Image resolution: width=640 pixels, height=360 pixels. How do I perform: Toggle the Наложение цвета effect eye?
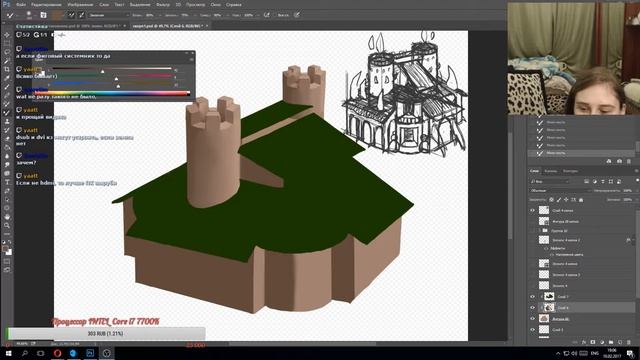[552, 254]
